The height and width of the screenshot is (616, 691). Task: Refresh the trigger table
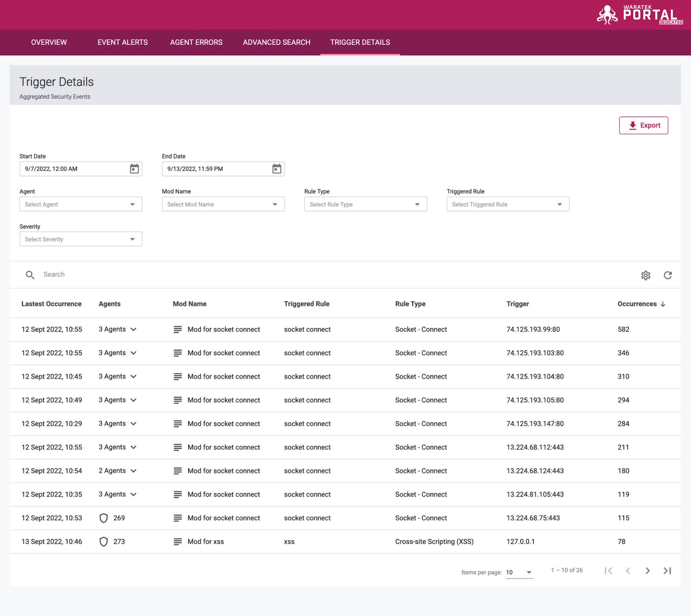click(668, 275)
